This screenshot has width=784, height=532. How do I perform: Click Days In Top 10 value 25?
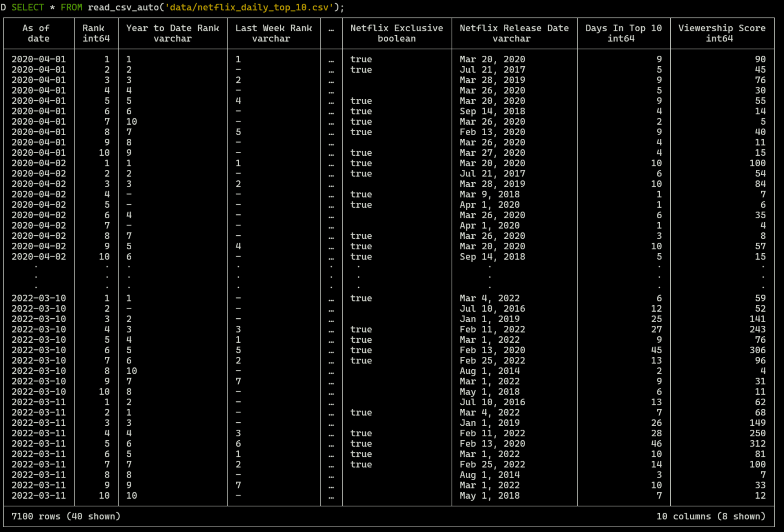657,319
